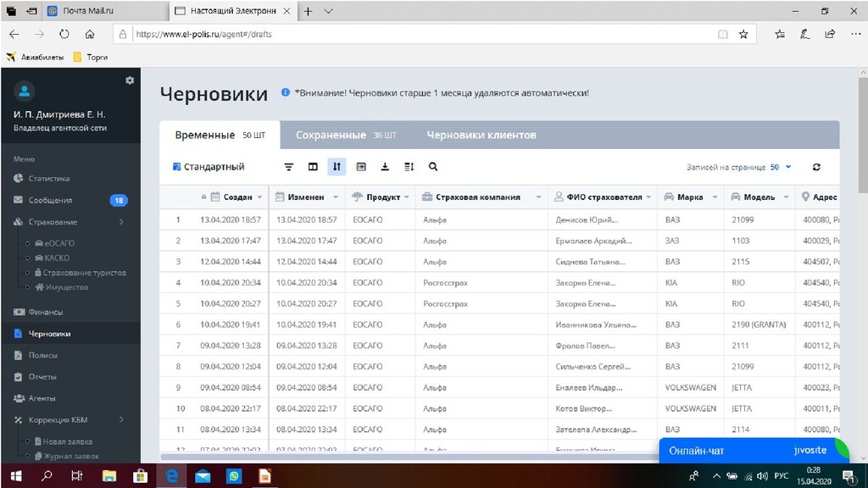Open the Авиабилеты bookmark

click(35, 57)
